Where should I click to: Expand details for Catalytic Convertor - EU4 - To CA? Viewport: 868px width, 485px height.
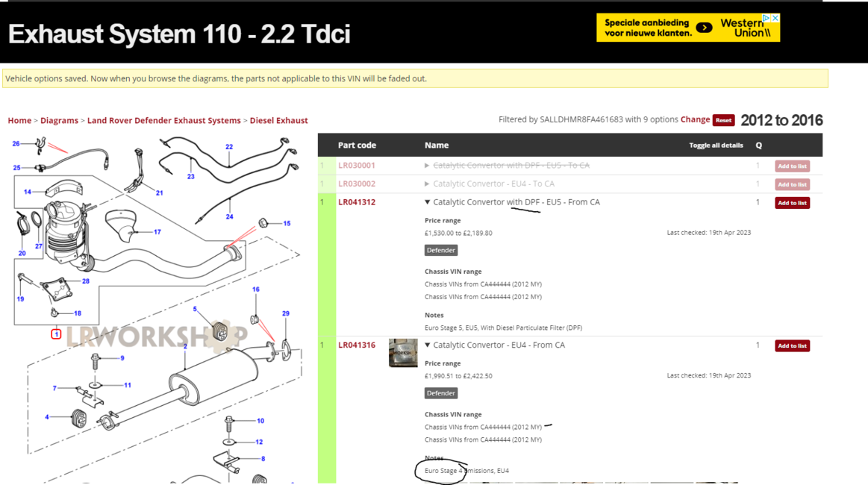427,184
